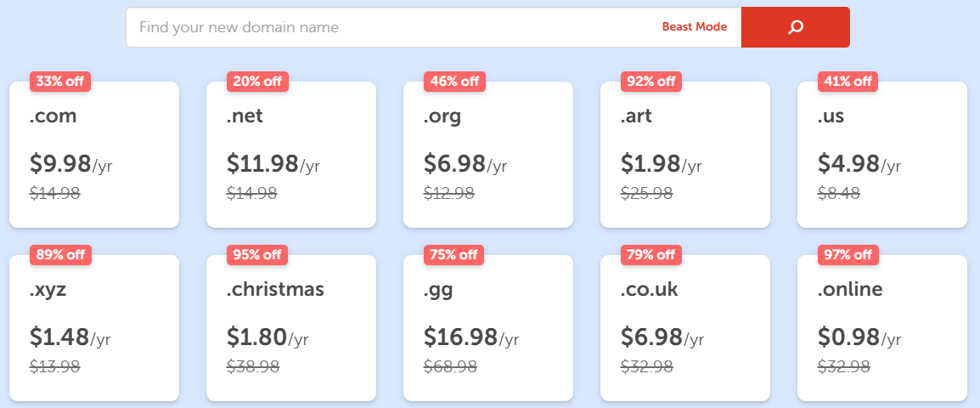This screenshot has height=408, width=980.
Task: Click the red search magnifier button
Action: click(795, 27)
